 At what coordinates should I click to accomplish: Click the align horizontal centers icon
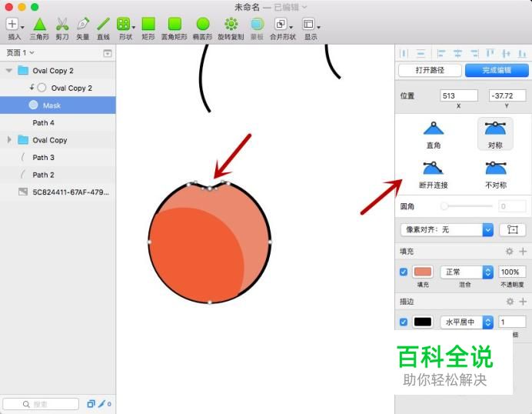coord(457,53)
